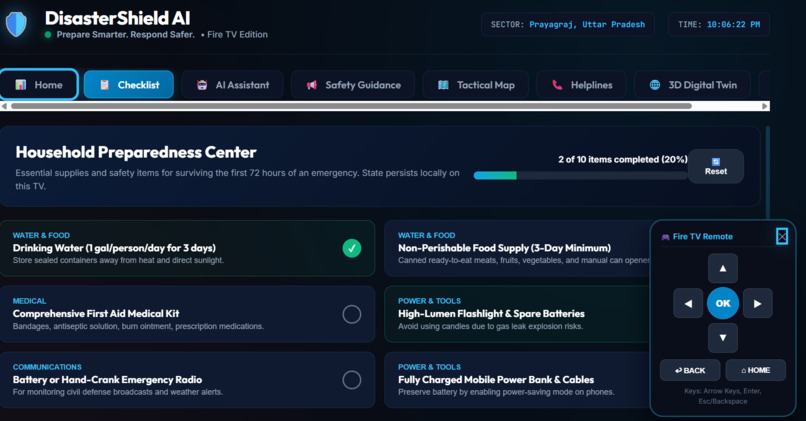Image resolution: width=806 pixels, height=421 pixels.
Task: Click the globe icon on 3D Digital Twin tab
Action: point(655,85)
